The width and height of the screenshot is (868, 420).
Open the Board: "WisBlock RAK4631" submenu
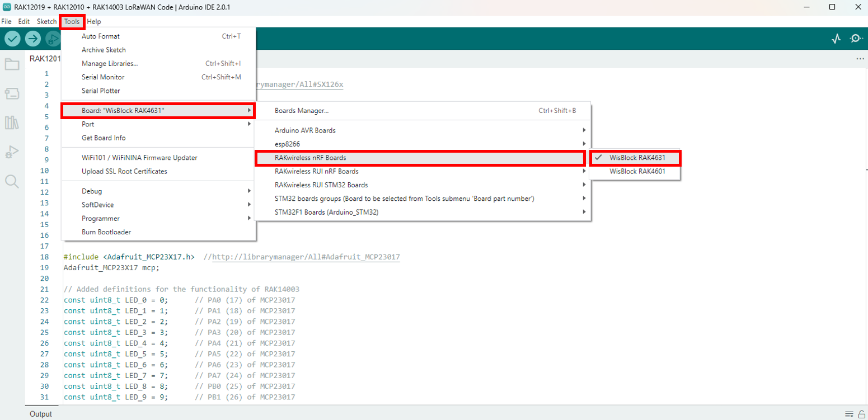158,111
